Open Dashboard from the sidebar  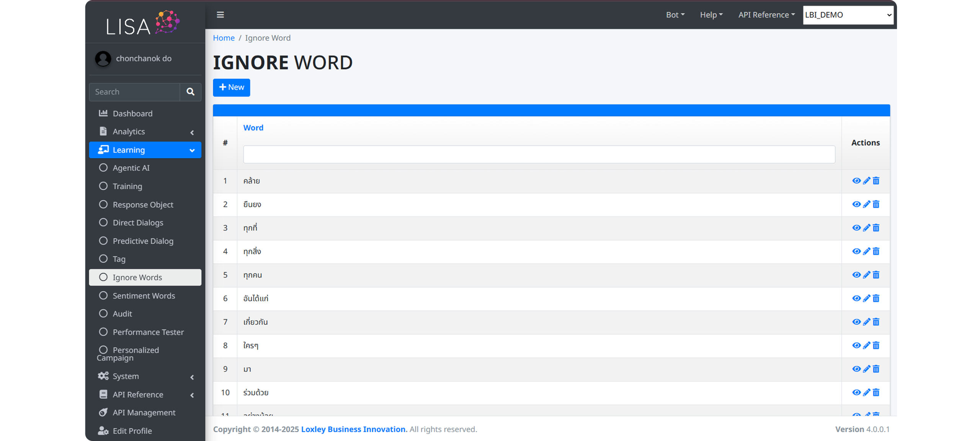132,113
